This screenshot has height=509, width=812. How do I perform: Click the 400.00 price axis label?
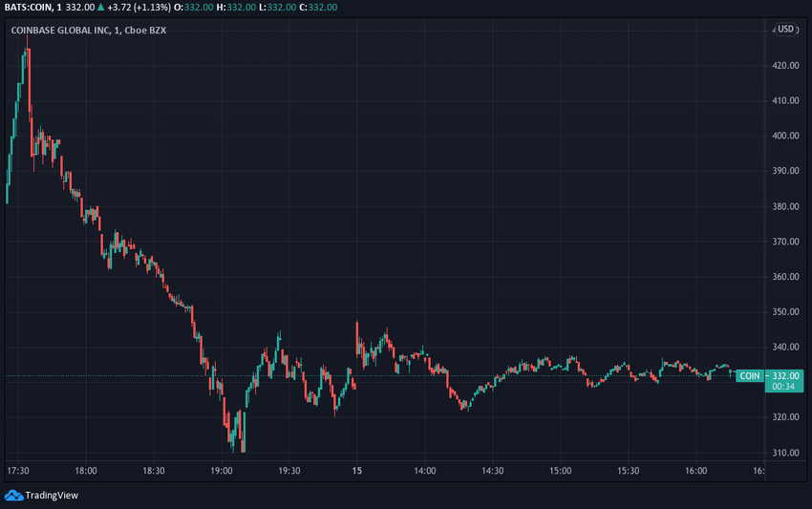point(785,136)
